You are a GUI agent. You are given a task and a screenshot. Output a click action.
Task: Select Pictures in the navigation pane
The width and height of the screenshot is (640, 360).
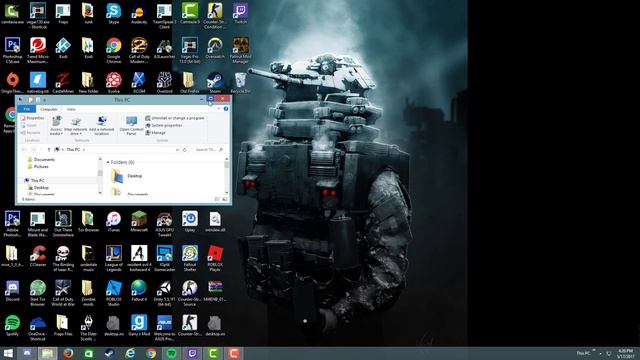(38, 167)
